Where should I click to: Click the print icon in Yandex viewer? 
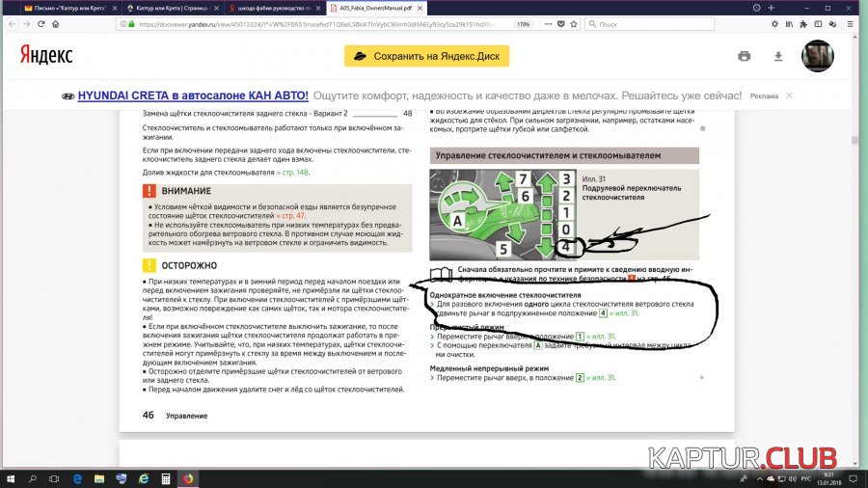(745, 56)
